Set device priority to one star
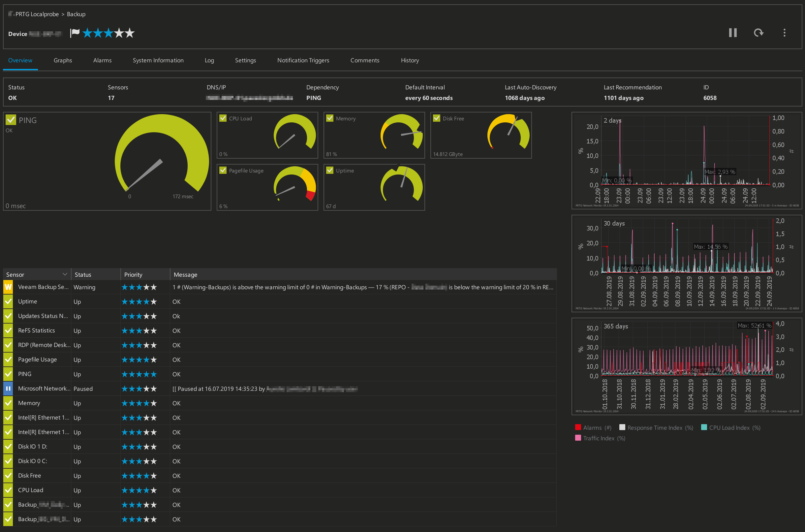805x532 pixels. point(87,33)
